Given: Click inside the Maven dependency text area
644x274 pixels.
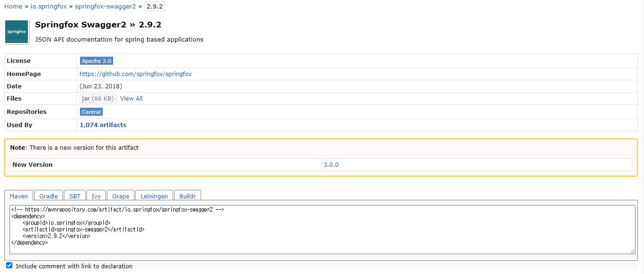Looking at the screenshot, I should tap(322, 230).
